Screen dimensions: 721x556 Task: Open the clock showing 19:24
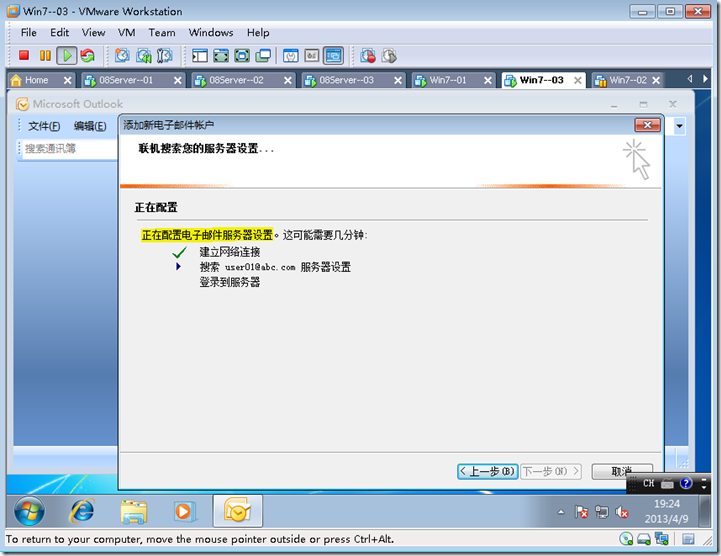click(x=667, y=511)
